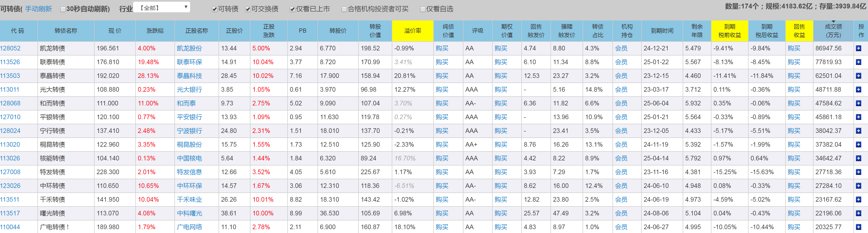Viewport: 868px width, 233px height.
Task: Open the 行业 dropdown showing 全部
Action: [x=162, y=7]
